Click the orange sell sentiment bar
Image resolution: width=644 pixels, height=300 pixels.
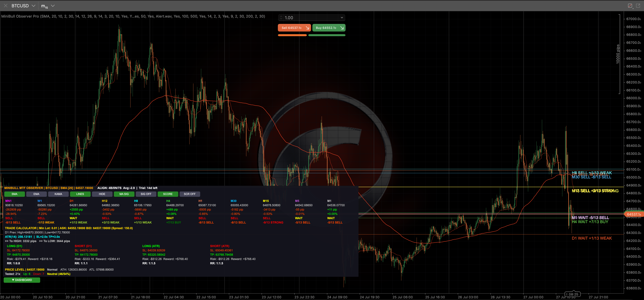pyautogui.click(x=292, y=35)
